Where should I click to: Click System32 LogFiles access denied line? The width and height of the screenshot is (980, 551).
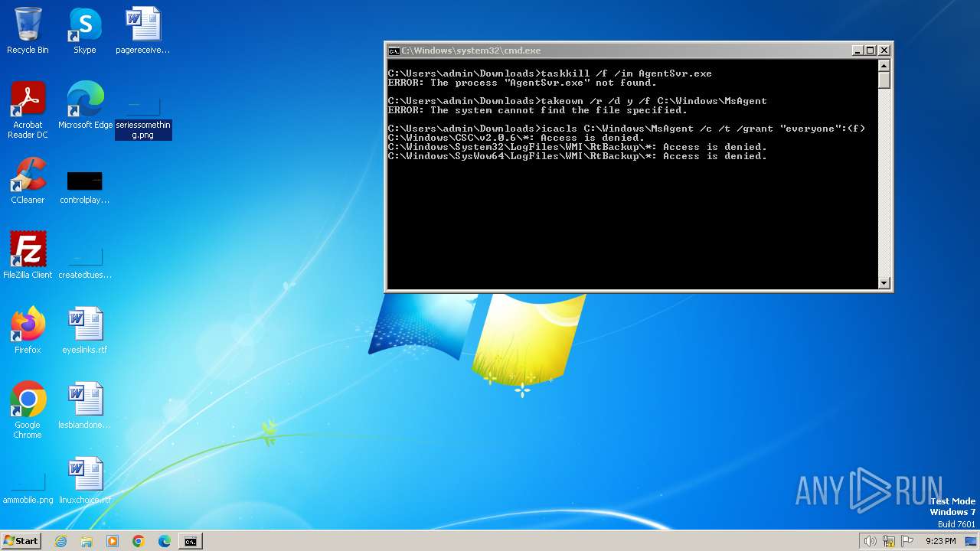[x=577, y=147]
